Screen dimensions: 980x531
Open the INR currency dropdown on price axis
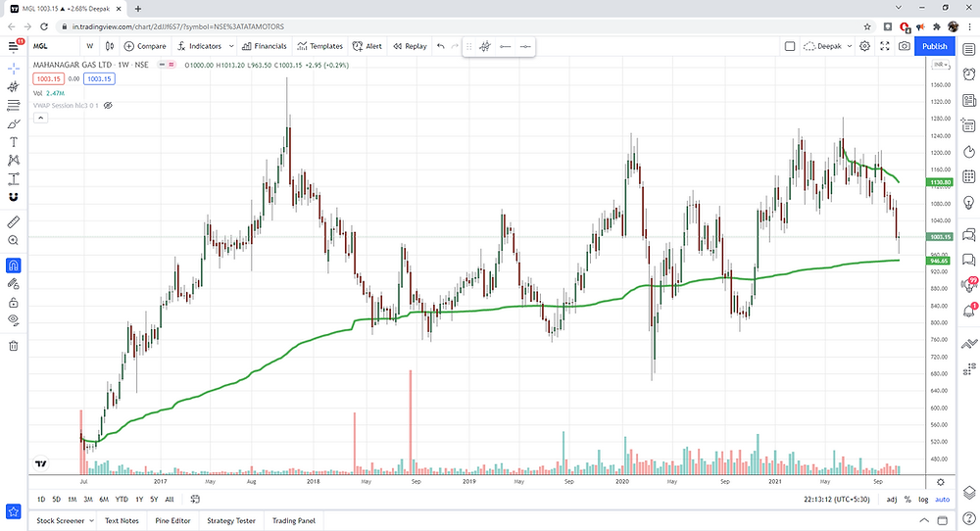940,65
